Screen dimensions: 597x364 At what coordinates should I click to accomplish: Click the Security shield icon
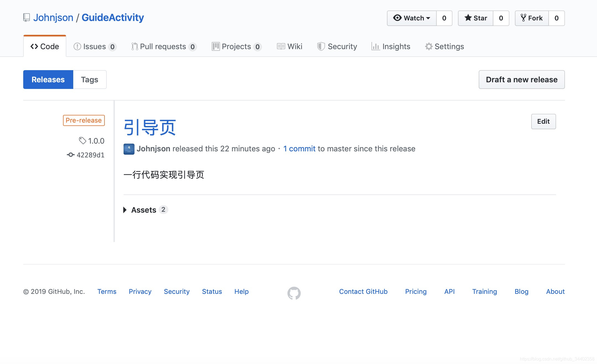321,46
